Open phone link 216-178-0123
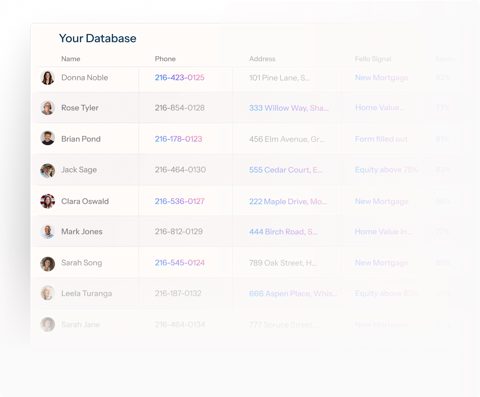The height and width of the screenshot is (397, 480). (178, 139)
